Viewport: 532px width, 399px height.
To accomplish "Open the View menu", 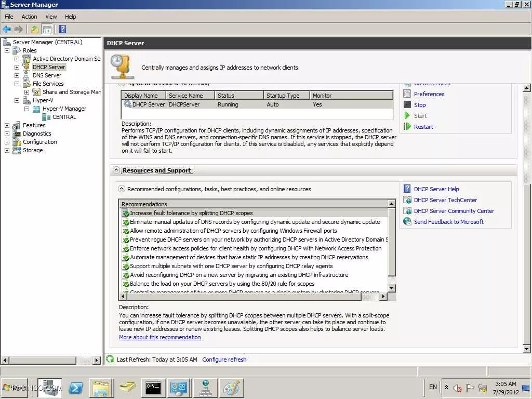I will tap(51, 17).
